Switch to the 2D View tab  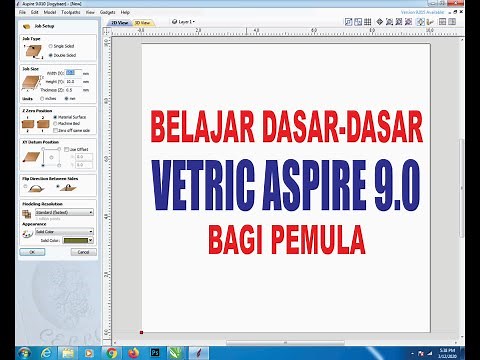[x=120, y=23]
